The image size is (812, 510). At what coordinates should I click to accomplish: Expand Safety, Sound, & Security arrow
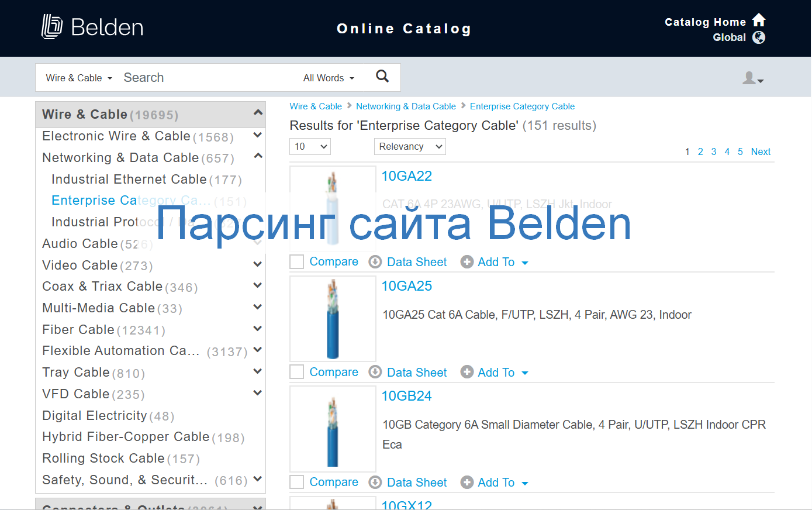pyautogui.click(x=257, y=479)
